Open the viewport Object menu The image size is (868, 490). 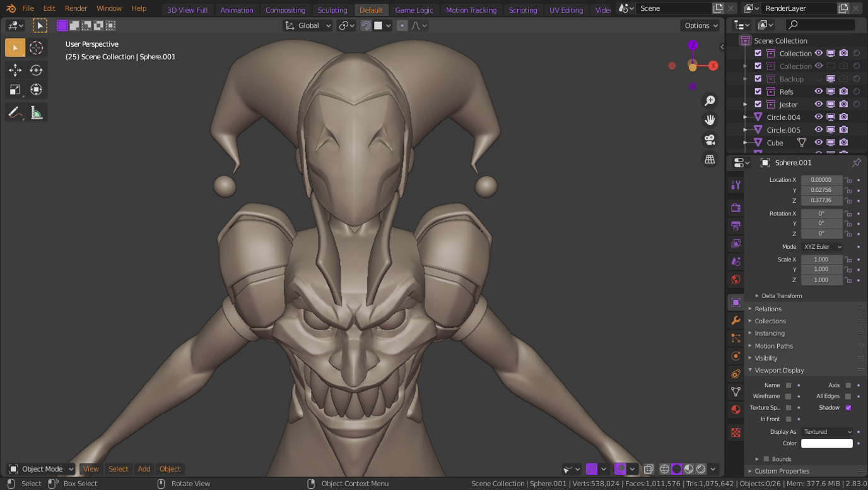coord(170,469)
